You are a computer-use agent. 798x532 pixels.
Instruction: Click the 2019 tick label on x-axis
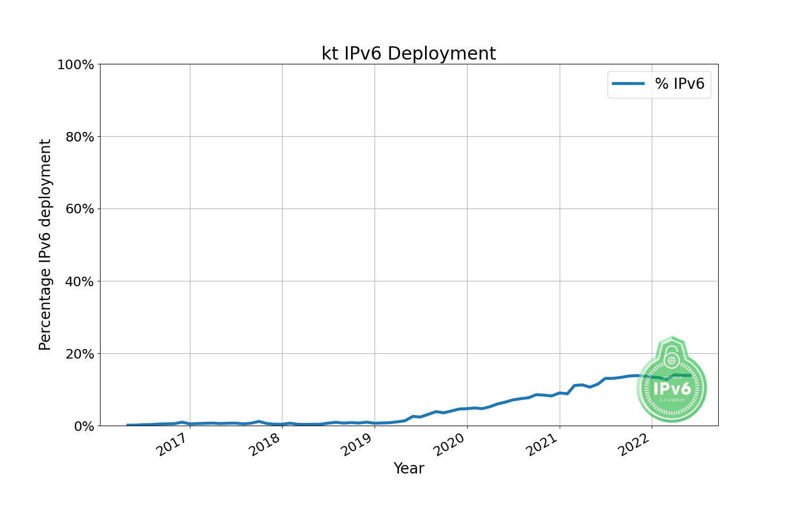click(358, 444)
